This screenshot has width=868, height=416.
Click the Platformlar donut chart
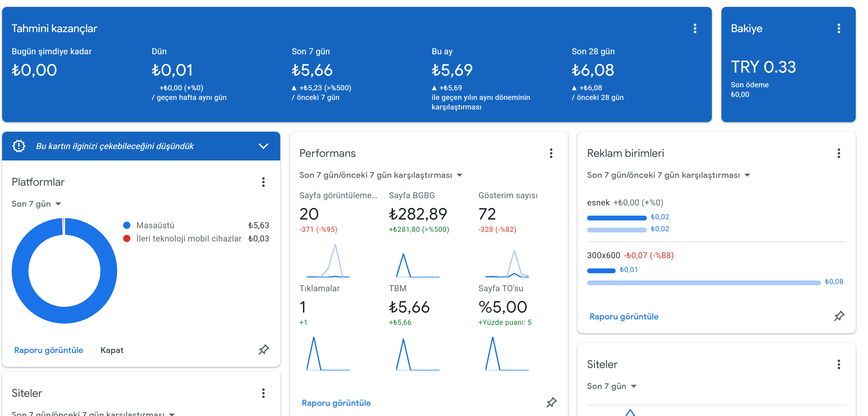point(64,271)
